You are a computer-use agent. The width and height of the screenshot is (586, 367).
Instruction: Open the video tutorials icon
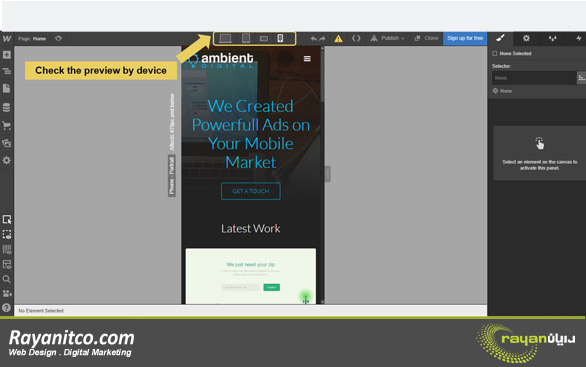pos(7,294)
